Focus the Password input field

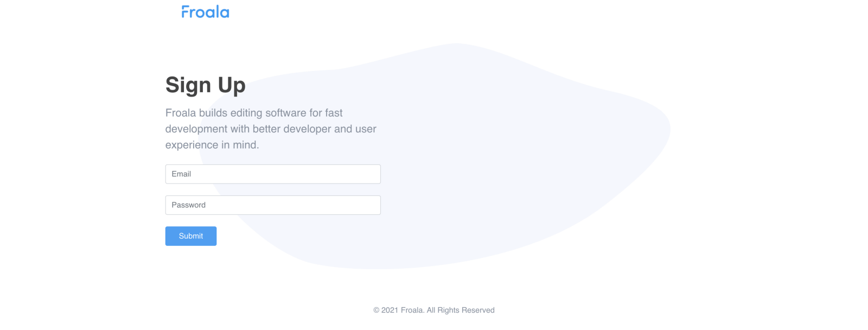pos(273,205)
